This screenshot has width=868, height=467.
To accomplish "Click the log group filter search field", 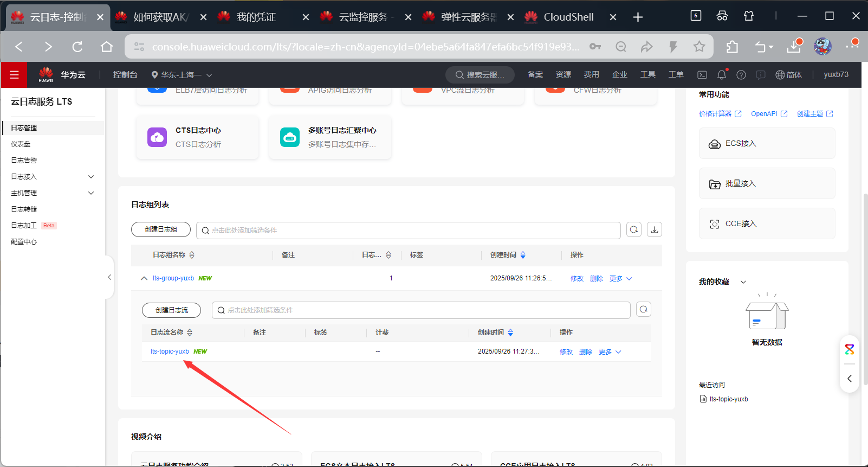I will click(x=409, y=230).
